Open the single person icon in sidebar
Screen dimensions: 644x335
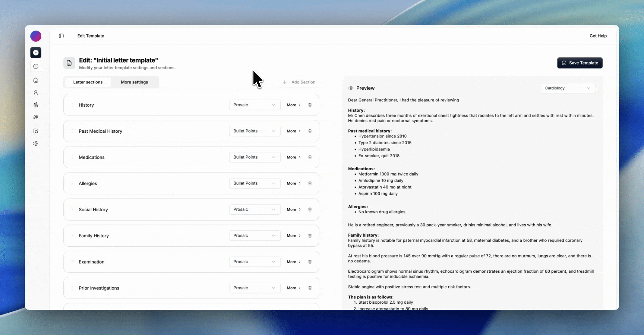[x=36, y=92]
